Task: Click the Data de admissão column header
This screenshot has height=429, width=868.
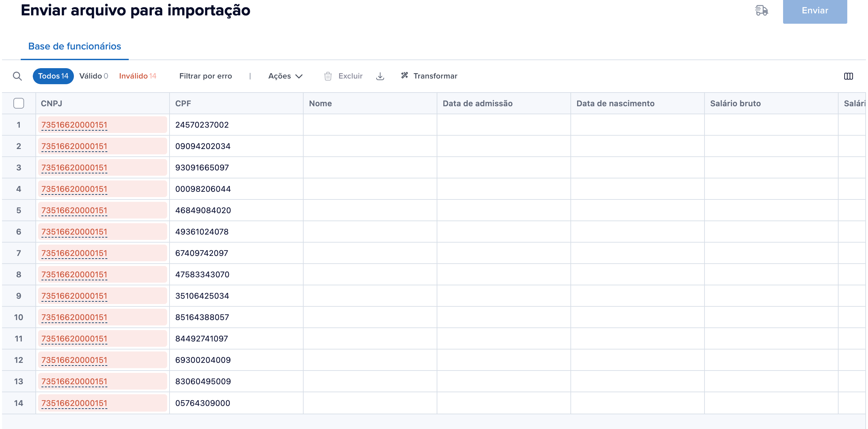Action: tap(477, 103)
